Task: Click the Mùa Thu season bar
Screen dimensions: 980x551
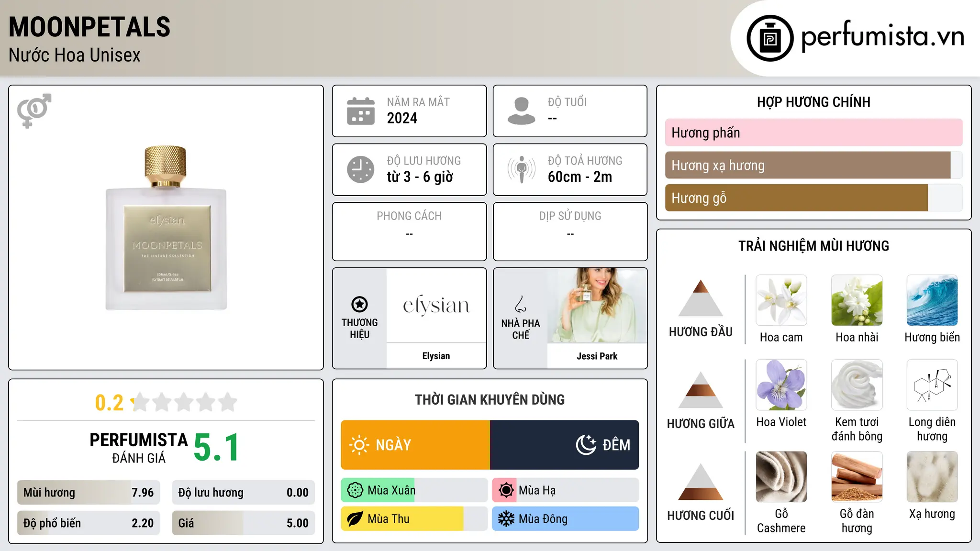Action: click(x=414, y=519)
